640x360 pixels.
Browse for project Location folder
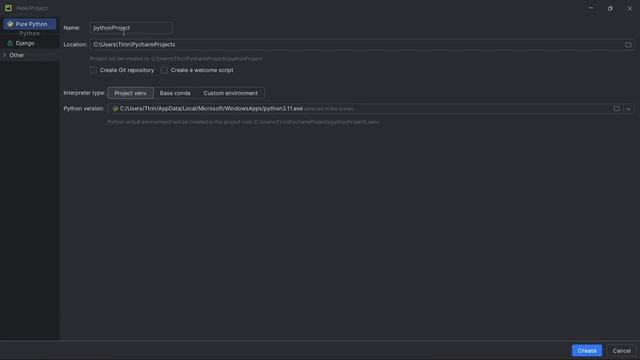628,44
